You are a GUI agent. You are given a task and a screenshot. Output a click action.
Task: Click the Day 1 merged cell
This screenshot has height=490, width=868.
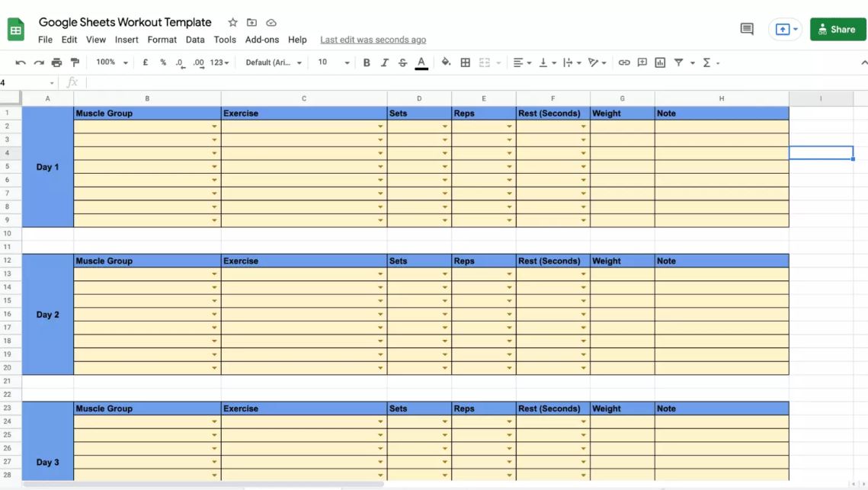click(x=47, y=167)
